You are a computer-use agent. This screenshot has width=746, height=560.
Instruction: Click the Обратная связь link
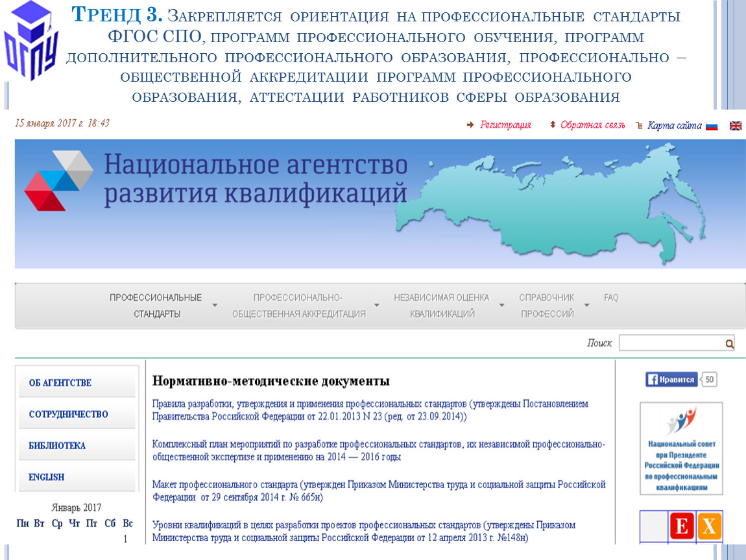593,125
